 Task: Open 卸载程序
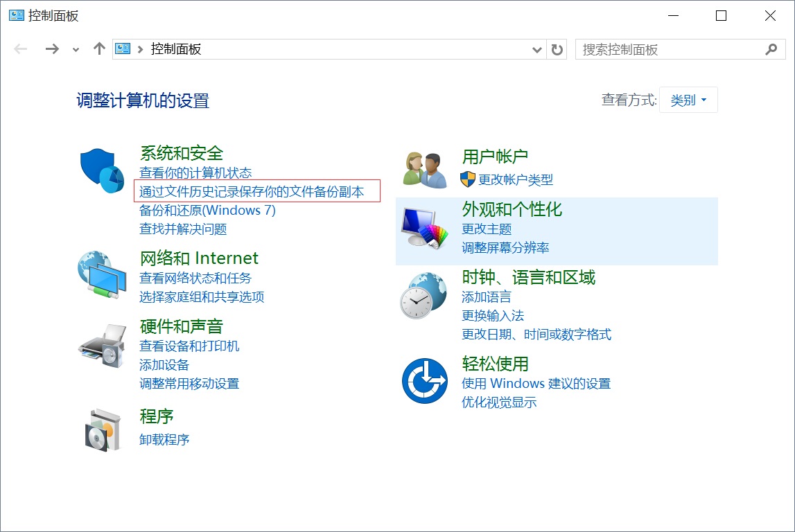164,438
